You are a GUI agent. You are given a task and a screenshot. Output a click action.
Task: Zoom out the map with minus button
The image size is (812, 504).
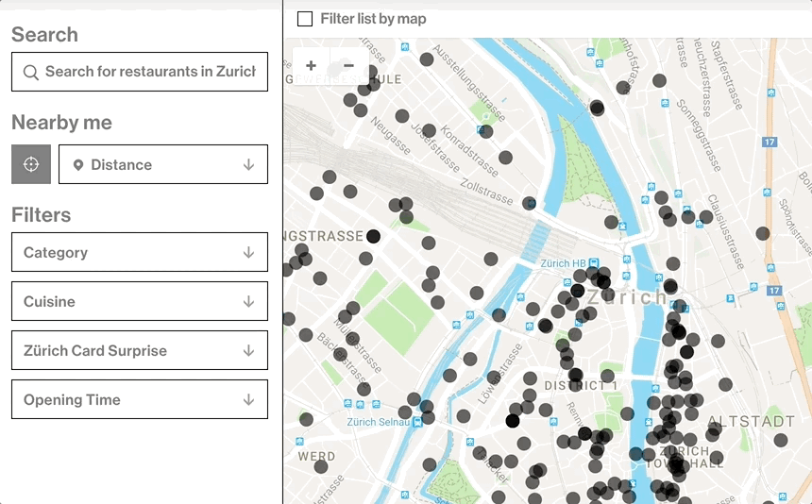click(x=348, y=66)
